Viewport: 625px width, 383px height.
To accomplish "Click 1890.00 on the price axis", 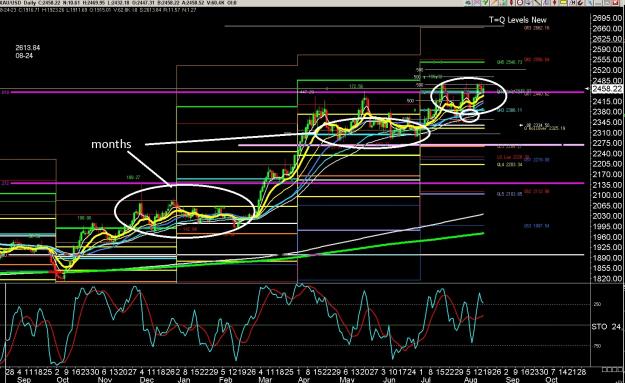I will point(607,257).
